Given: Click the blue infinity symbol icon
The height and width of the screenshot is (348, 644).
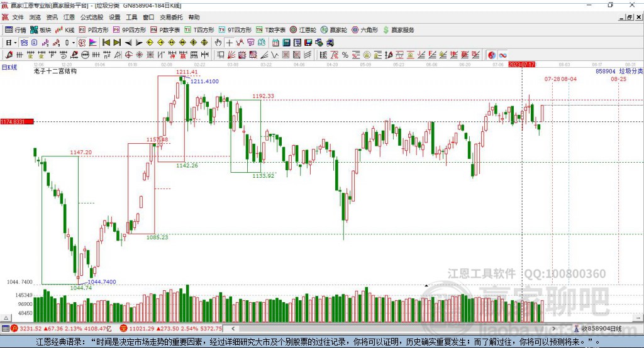Looking at the screenshot, I should click(502, 55).
